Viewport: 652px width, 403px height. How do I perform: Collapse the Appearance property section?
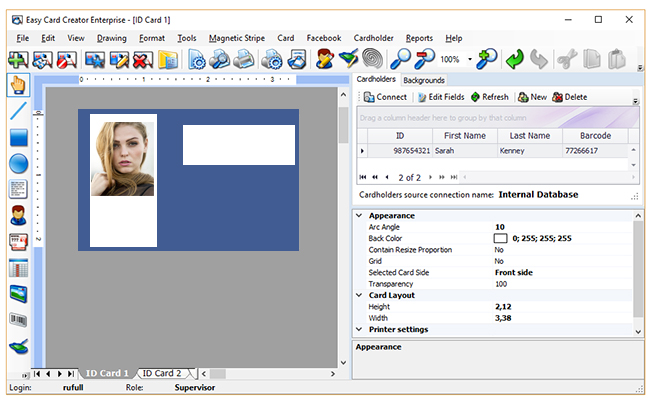[x=359, y=215]
